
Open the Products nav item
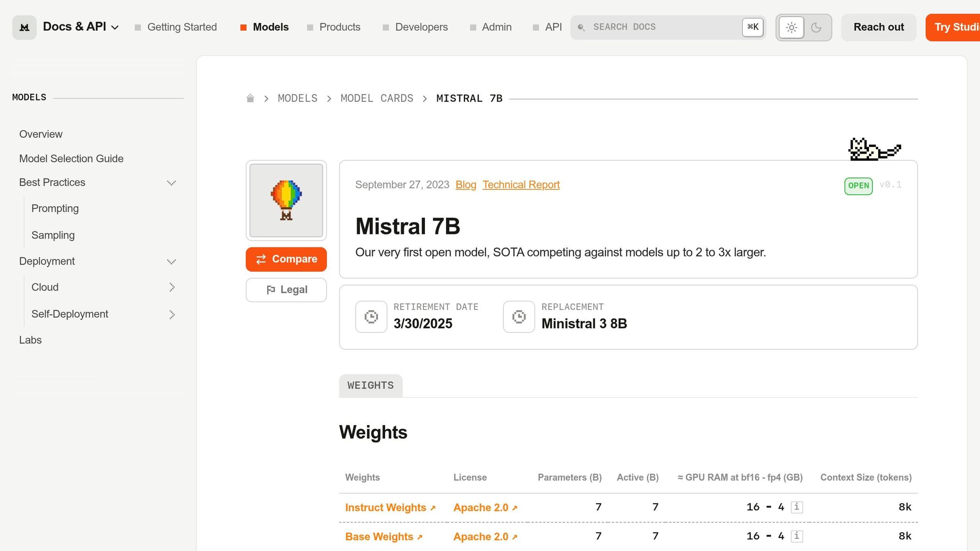334,27
